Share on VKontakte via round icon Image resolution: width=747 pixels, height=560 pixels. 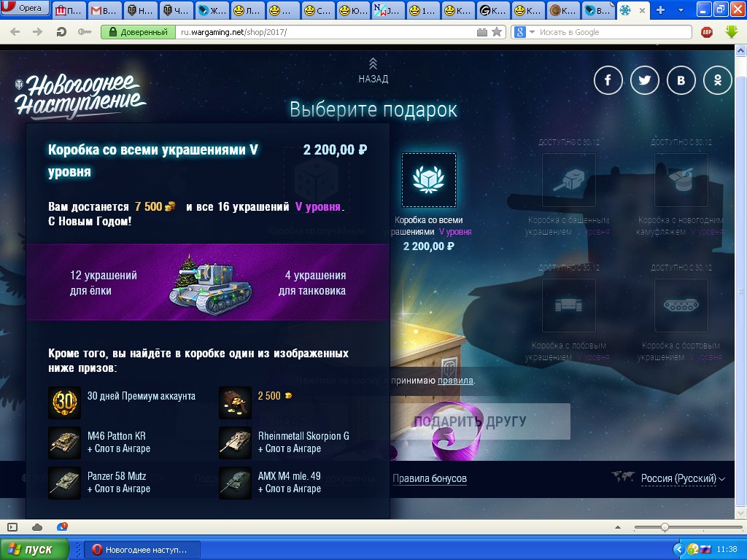pos(681,80)
